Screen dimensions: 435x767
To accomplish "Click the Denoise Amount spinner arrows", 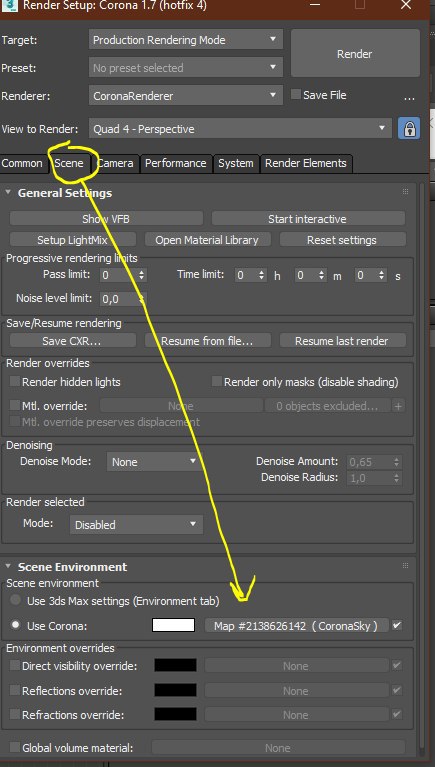I will (x=397, y=462).
